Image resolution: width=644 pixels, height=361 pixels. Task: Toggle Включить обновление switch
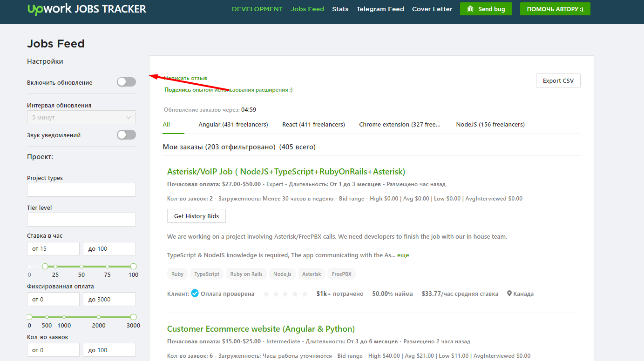[x=126, y=82]
